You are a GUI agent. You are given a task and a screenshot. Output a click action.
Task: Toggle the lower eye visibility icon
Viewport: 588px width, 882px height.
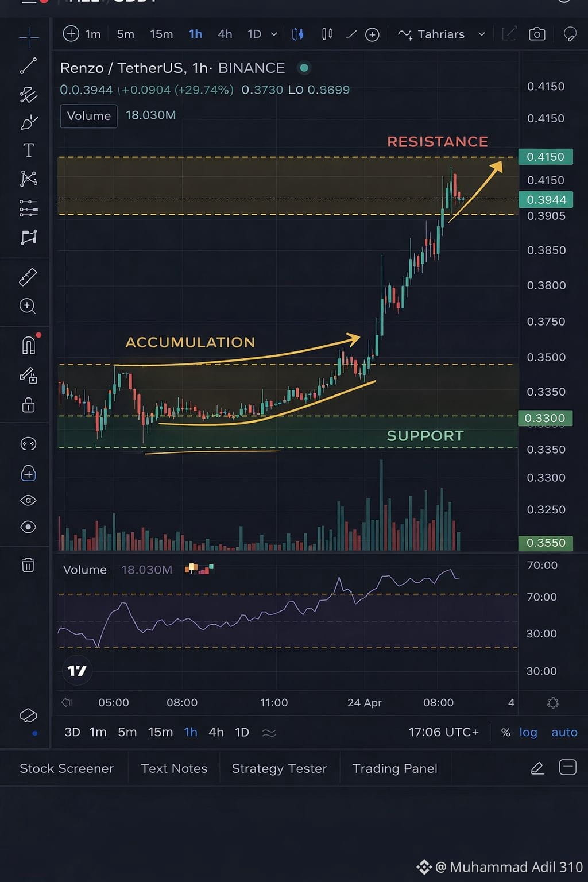(x=28, y=527)
